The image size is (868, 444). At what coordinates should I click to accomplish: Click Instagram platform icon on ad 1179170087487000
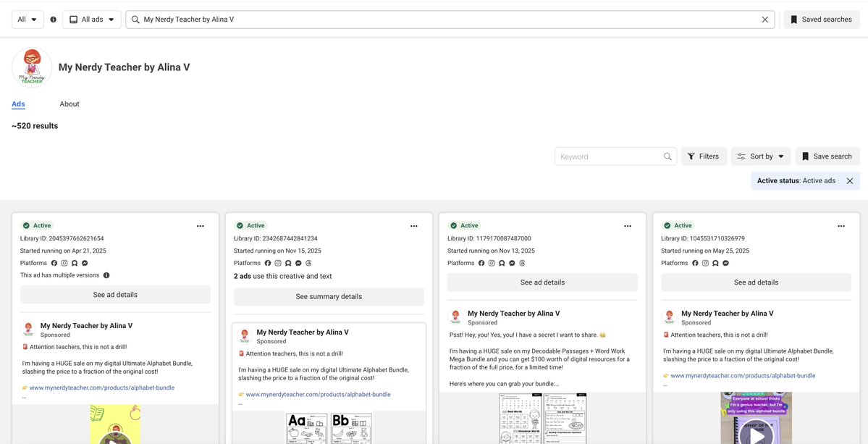point(492,263)
